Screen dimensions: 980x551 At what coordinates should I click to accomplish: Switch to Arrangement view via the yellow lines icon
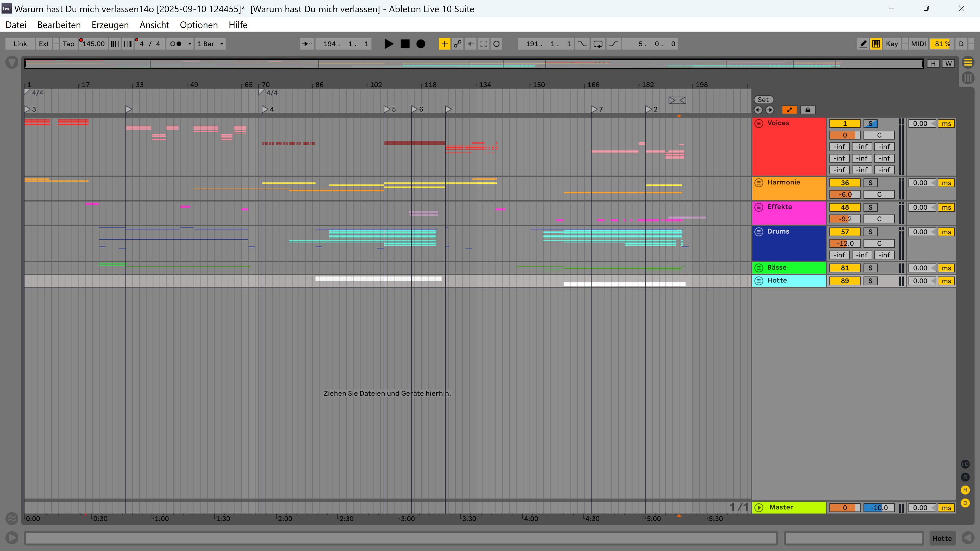tap(968, 62)
